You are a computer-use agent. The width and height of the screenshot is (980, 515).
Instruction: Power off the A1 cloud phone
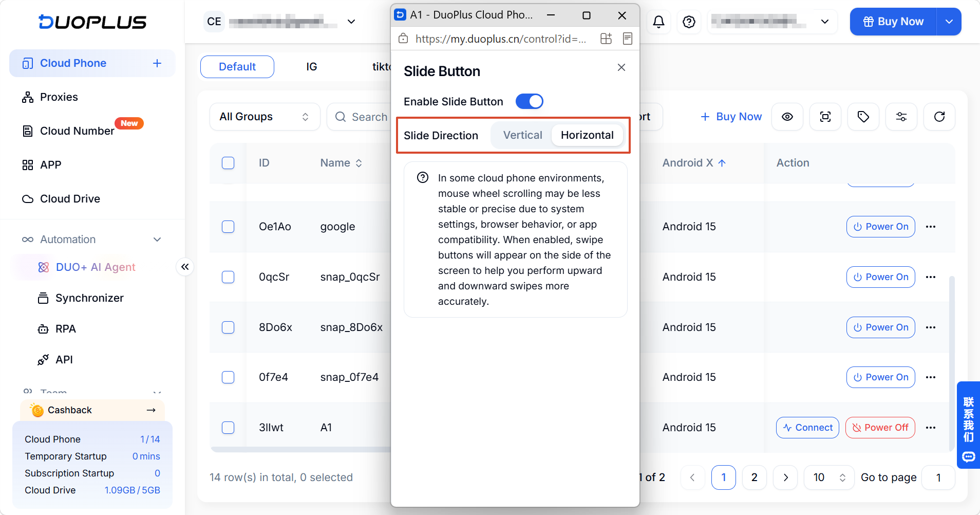point(880,428)
